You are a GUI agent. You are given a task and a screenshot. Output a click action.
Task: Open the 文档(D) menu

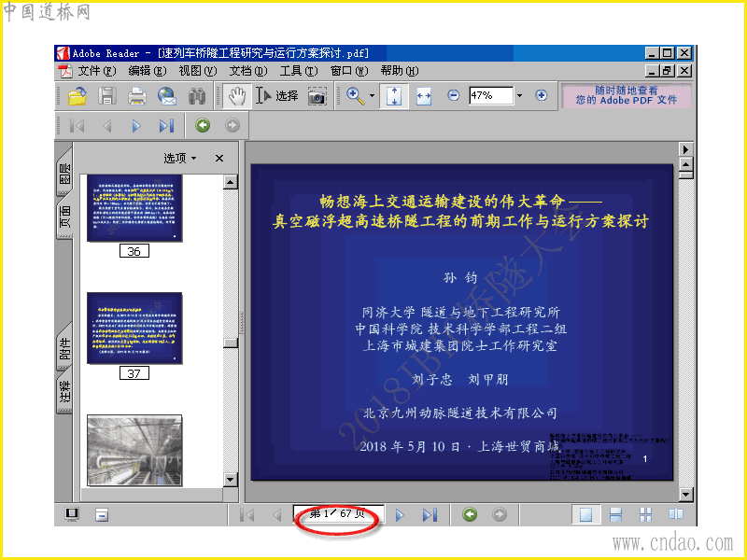(x=248, y=71)
